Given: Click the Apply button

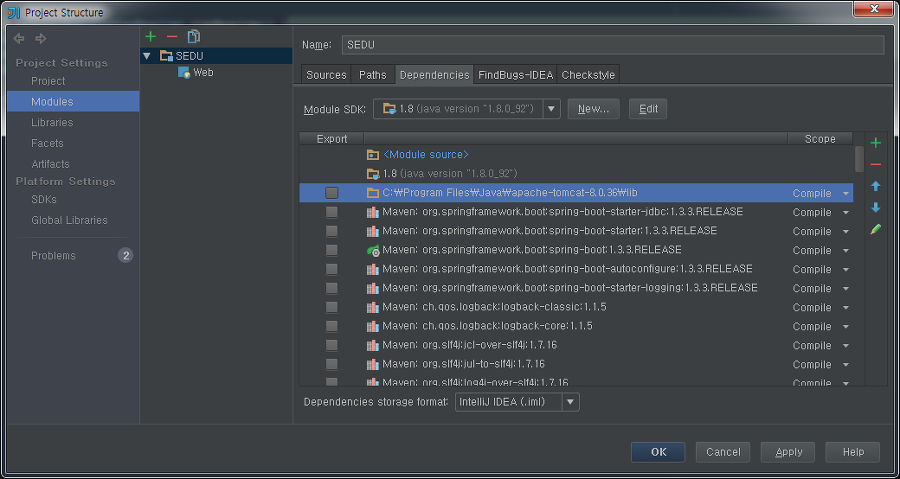Looking at the screenshot, I should pos(788,452).
